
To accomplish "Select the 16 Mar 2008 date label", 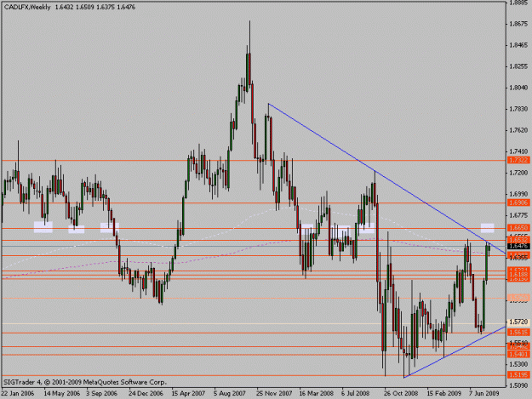I will (316, 393).
